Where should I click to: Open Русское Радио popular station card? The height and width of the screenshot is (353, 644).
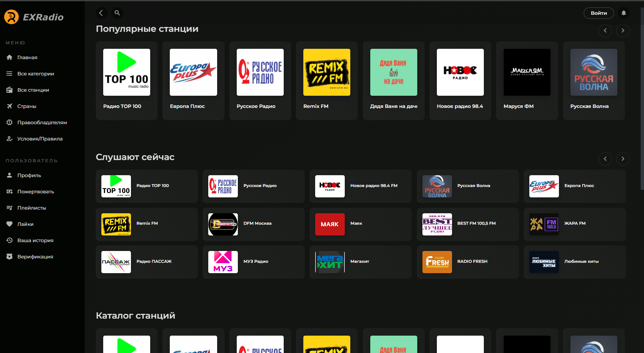point(260,81)
